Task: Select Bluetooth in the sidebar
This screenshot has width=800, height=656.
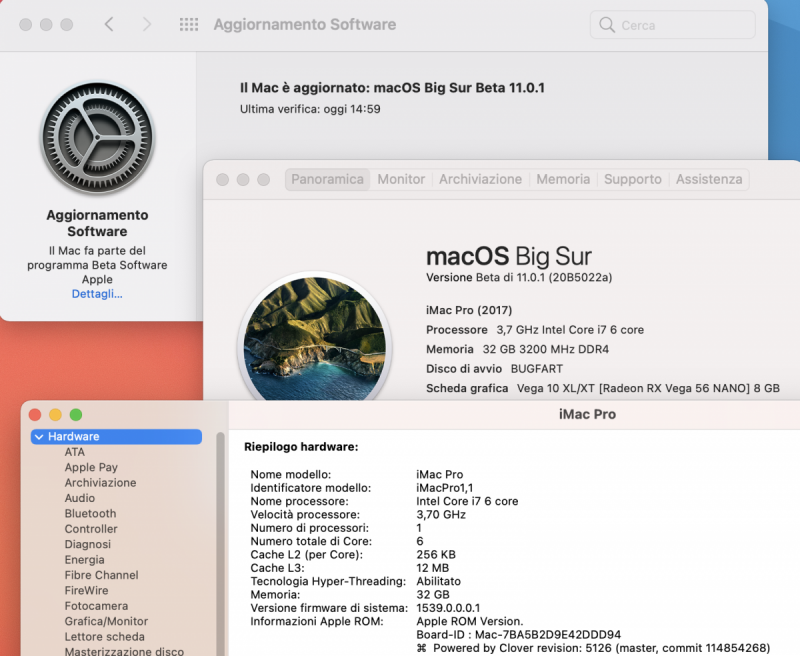Action: pyautogui.click(x=90, y=513)
